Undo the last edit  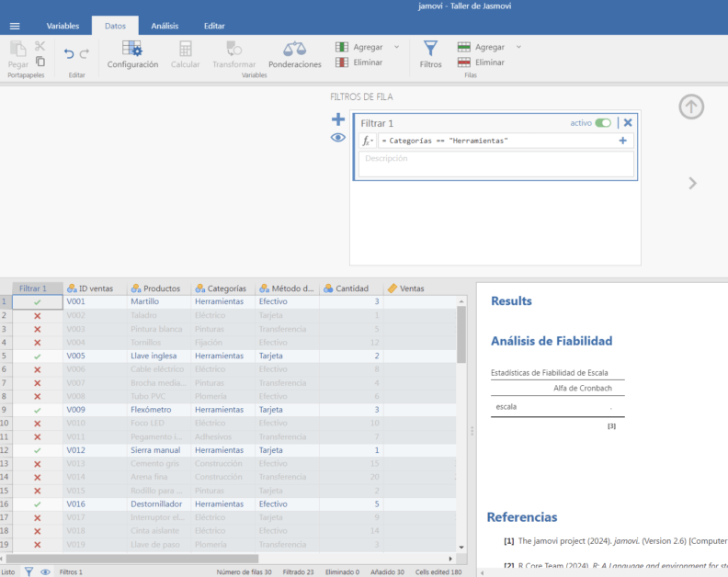click(69, 54)
